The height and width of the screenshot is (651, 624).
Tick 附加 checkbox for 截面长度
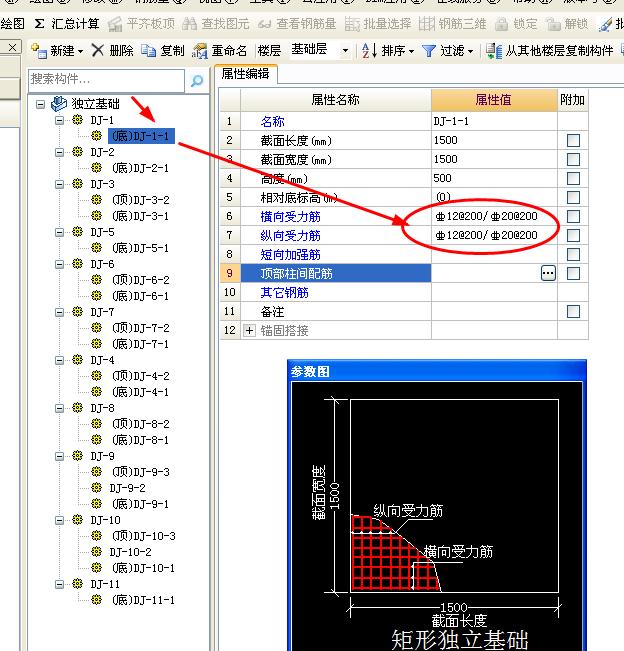tap(573, 140)
